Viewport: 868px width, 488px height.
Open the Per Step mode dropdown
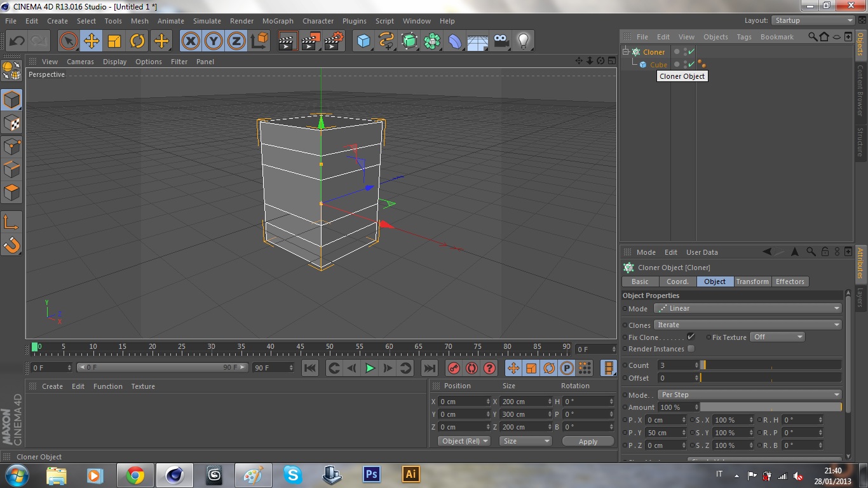[748, 395]
